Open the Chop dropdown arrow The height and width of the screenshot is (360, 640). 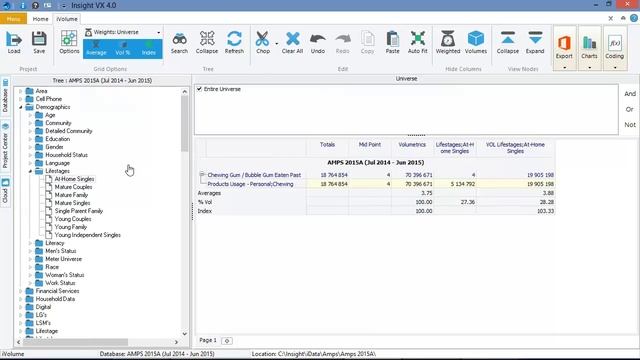tap(276, 44)
